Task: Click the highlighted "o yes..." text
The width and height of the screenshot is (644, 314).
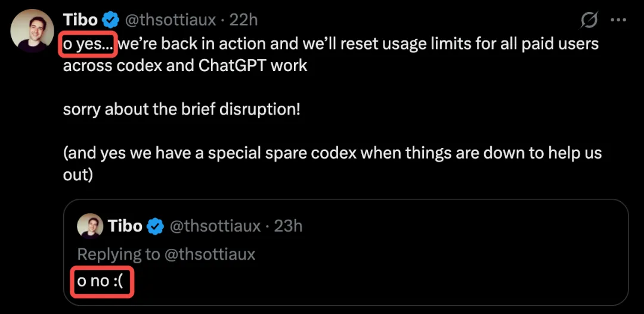Action: point(88,44)
